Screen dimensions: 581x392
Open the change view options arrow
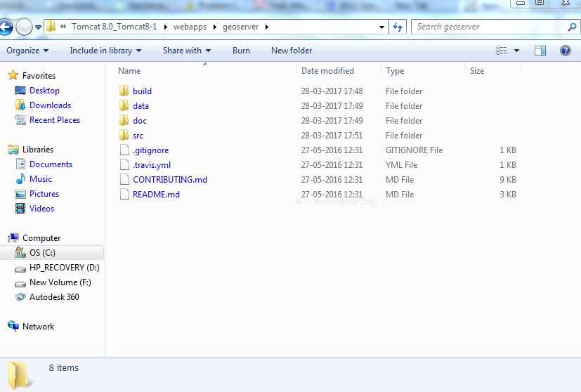(x=517, y=51)
